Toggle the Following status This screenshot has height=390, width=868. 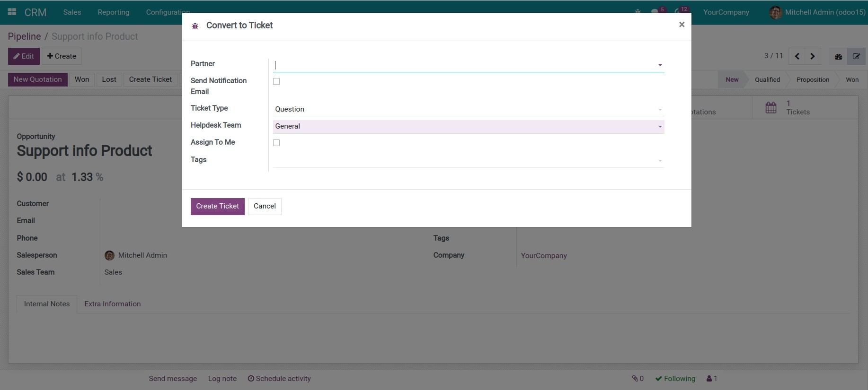point(675,379)
